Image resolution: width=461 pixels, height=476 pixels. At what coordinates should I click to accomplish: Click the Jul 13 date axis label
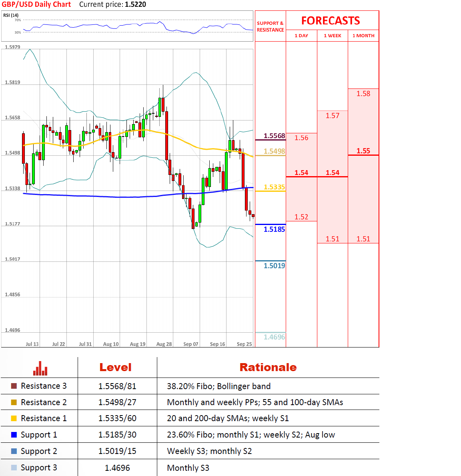click(32, 344)
